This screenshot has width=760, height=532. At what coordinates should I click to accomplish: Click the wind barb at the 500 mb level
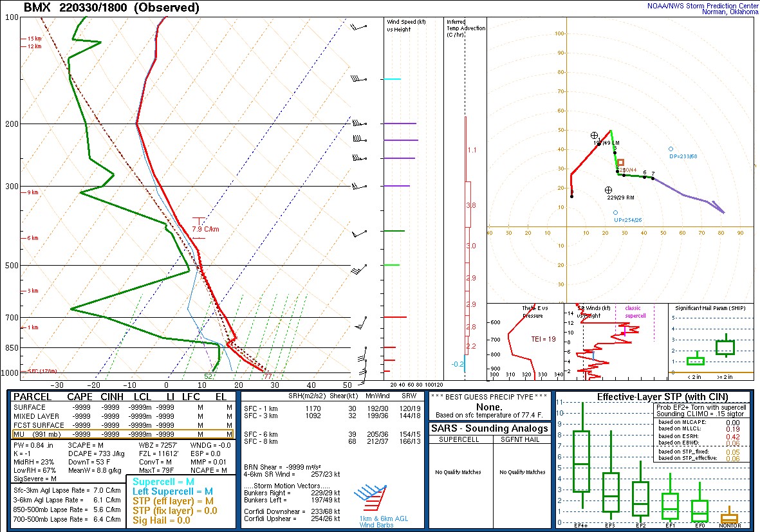[x=359, y=269]
